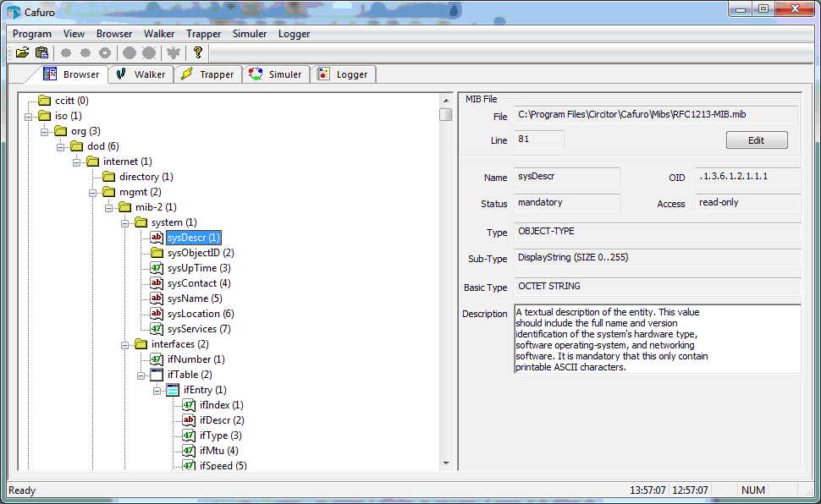Open the Logger menu

click(x=294, y=34)
